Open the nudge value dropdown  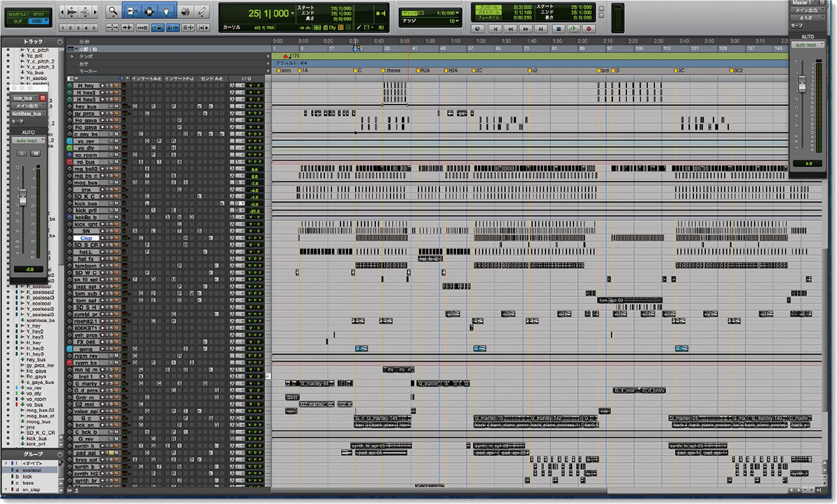tap(458, 22)
